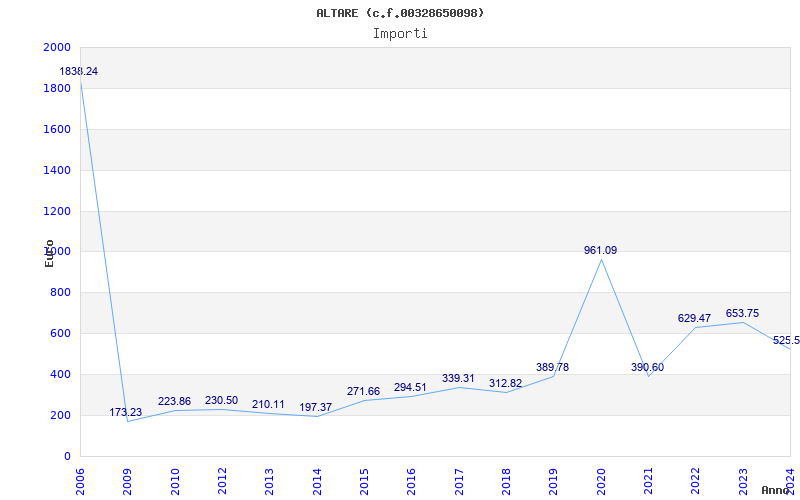Image resolution: width=800 pixels, height=500 pixels.
Task: Click the 1600 y-axis tick label
Action: (x=57, y=129)
